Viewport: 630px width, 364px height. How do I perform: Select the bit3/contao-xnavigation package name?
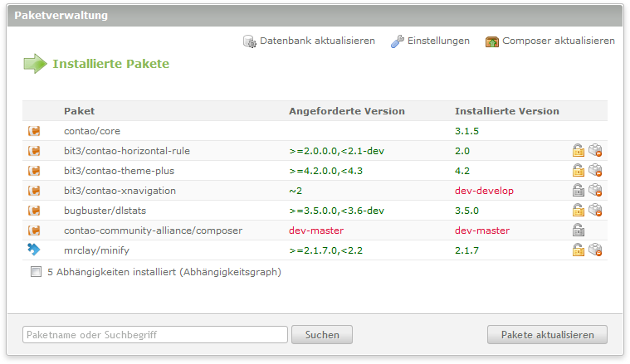point(120,191)
